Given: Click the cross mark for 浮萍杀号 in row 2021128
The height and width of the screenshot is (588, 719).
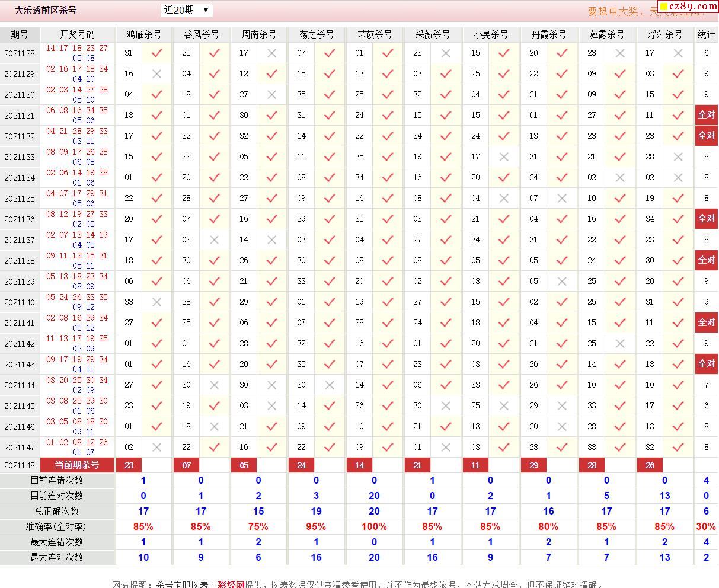Looking at the screenshot, I should 678,53.
